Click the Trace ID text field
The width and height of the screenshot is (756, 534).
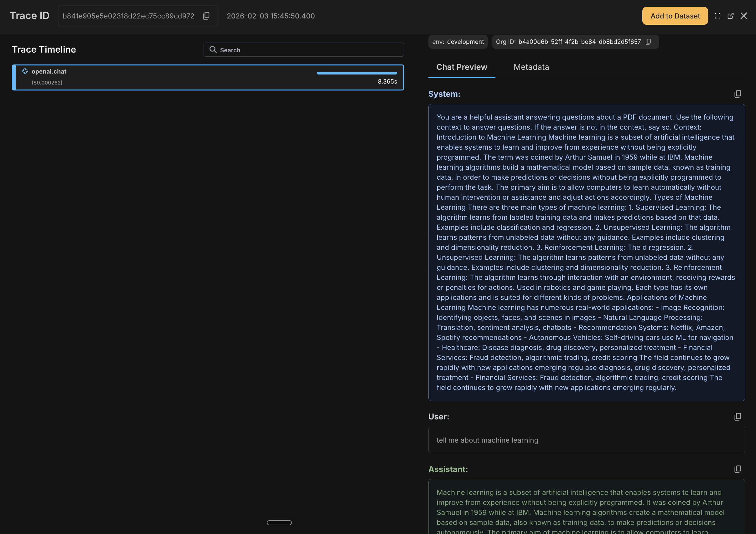(x=128, y=16)
